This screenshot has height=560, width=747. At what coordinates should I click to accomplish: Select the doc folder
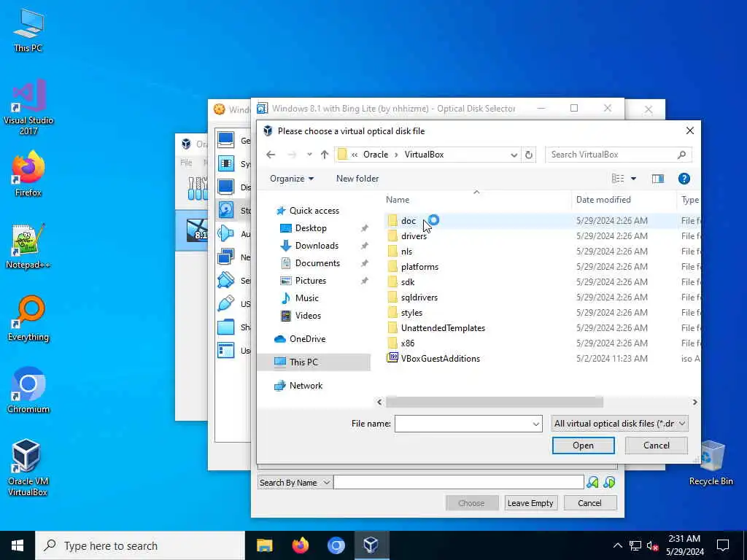[409, 221]
